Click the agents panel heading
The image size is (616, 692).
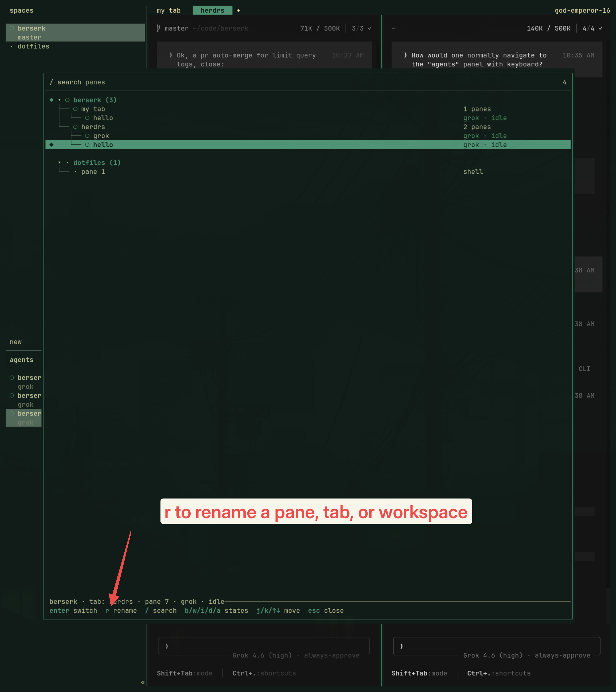point(22,360)
